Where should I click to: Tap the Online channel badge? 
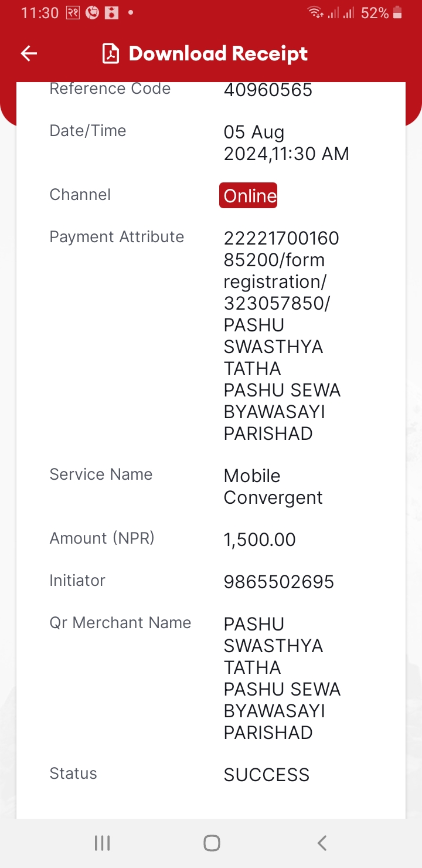(248, 195)
